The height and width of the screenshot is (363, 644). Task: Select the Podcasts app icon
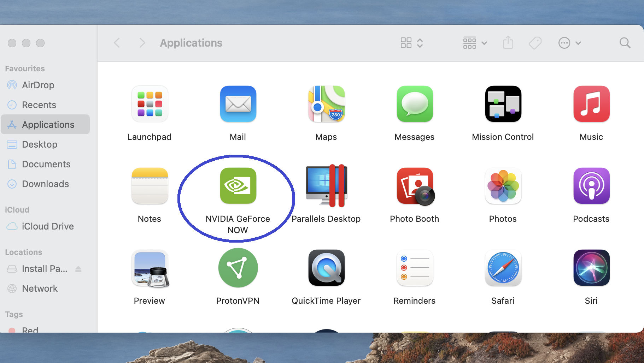point(591,186)
